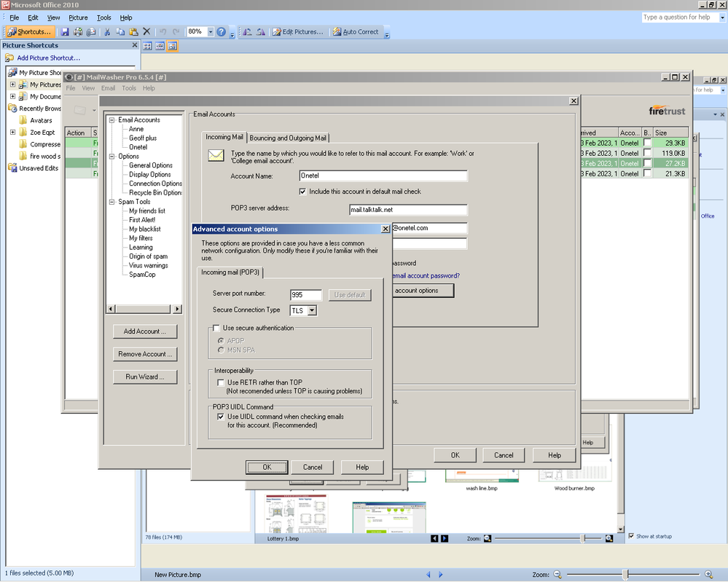The height and width of the screenshot is (582, 728).
Task: Expand the My Documents tree node
Action: pos(12,97)
